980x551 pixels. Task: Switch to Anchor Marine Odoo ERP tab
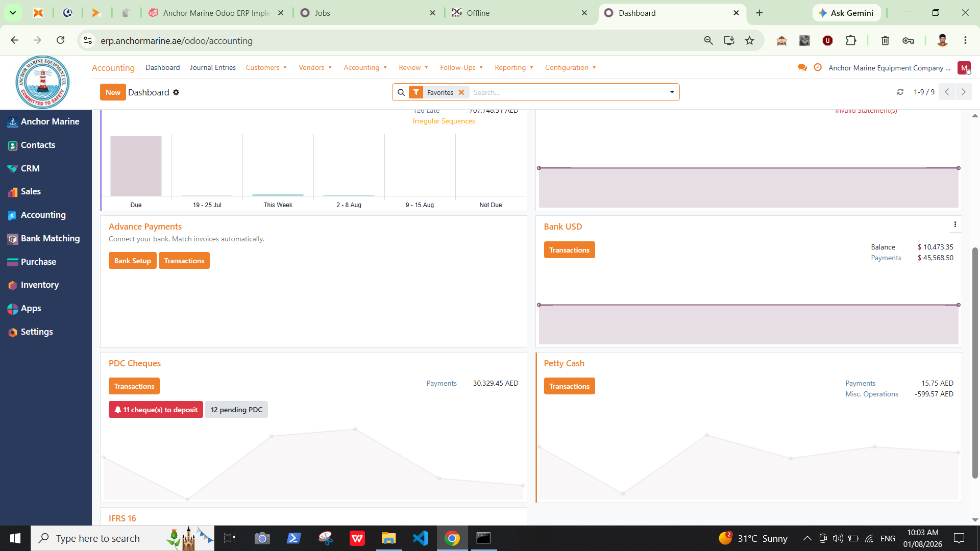(216, 13)
